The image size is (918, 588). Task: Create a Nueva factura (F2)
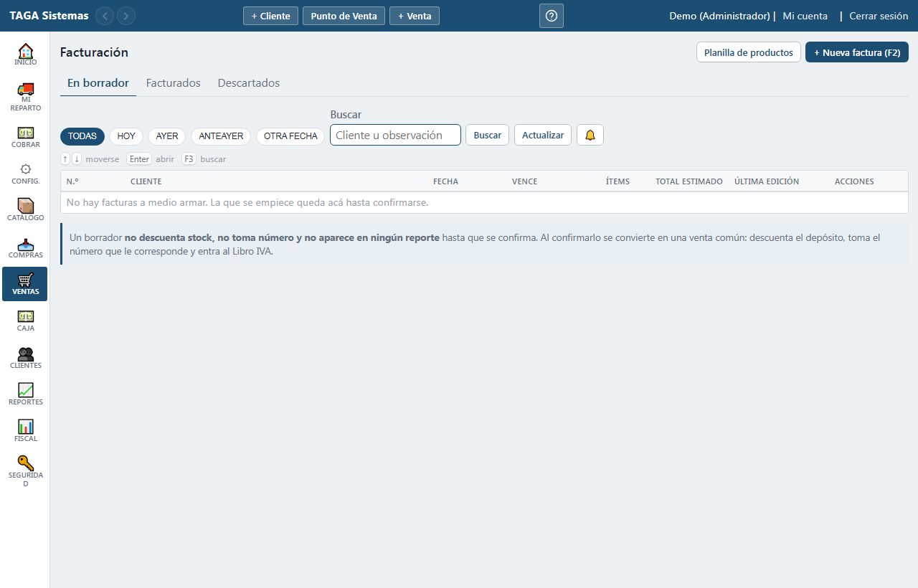[x=857, y=52]
